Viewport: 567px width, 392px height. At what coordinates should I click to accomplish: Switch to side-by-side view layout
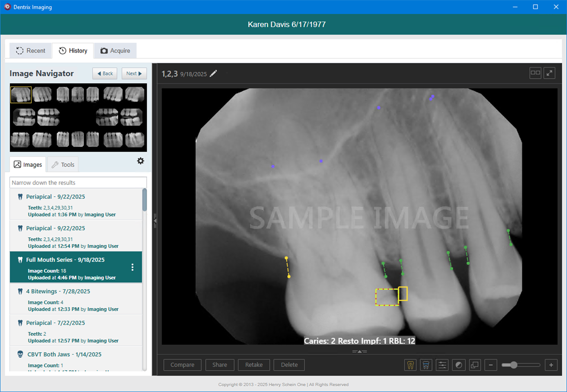point(535,73)
